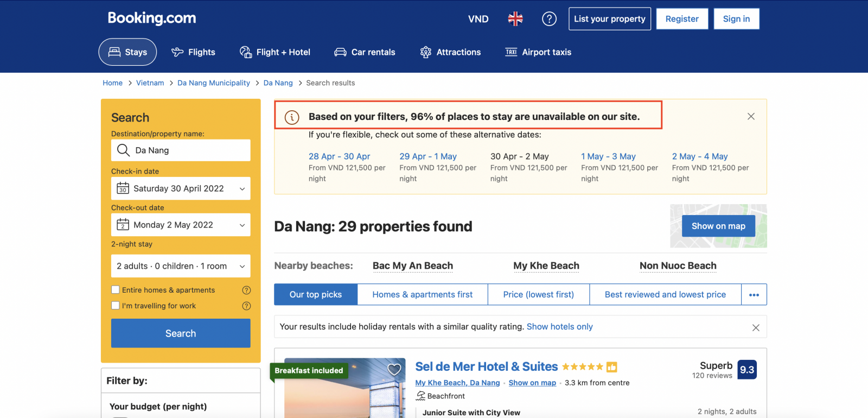
Task: Click the check-out calendar icon
Action: pyautogui.click(x=123, y=225)
